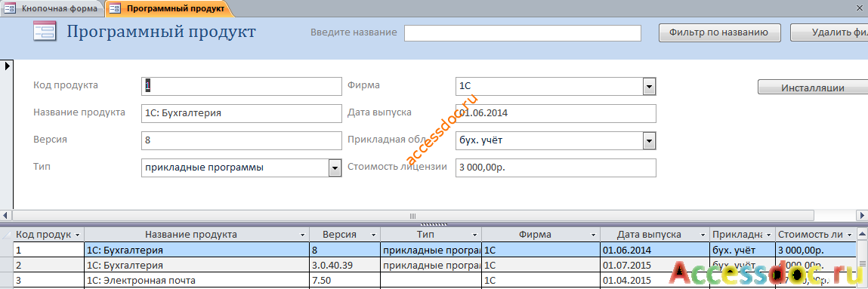868x289 pixels.
Task: Open the Фирма column header filter arrow
Action: pos(593,235)
